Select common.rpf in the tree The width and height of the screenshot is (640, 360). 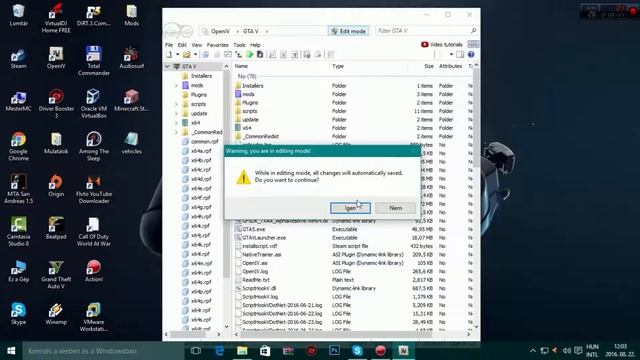(x=204, y=142)
